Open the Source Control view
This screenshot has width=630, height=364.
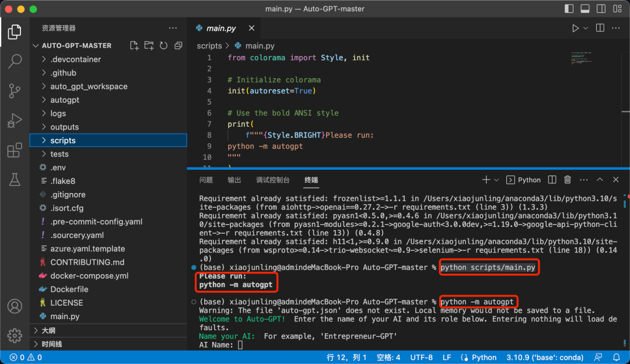click(x=15, y=91)
